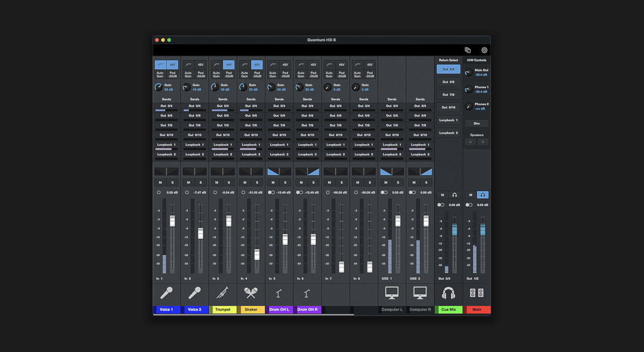Solo the Trumpet channel
Screen dimensions: 644x352
point(228,183)
